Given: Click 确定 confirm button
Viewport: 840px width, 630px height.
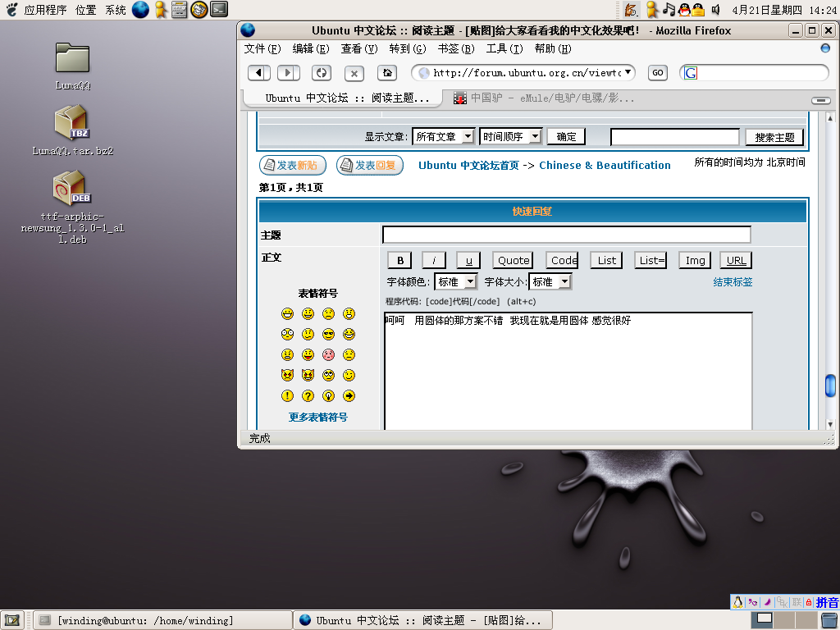Looking at the screenshot, I should [x=566, y=137].
